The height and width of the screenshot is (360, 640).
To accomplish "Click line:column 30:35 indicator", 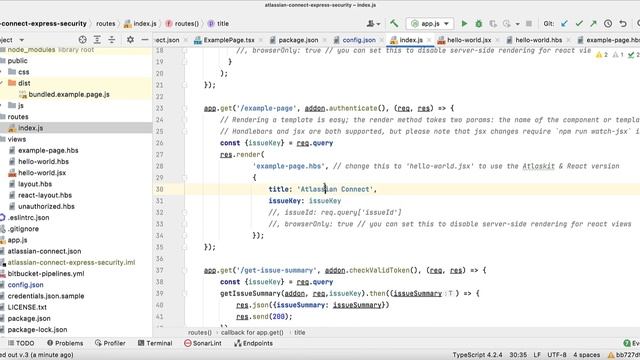I will click(x=518, y=355).
